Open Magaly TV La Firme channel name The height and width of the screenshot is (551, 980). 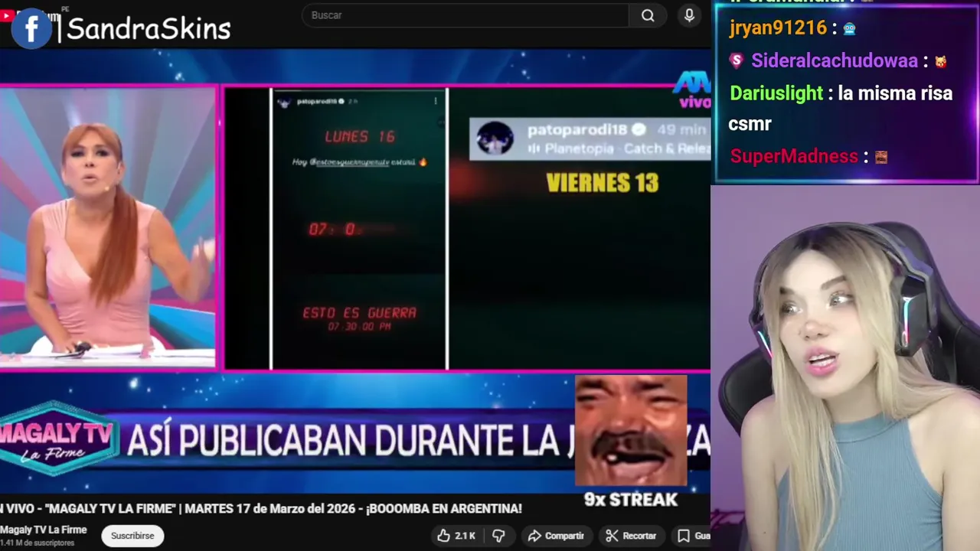point(44,530)
